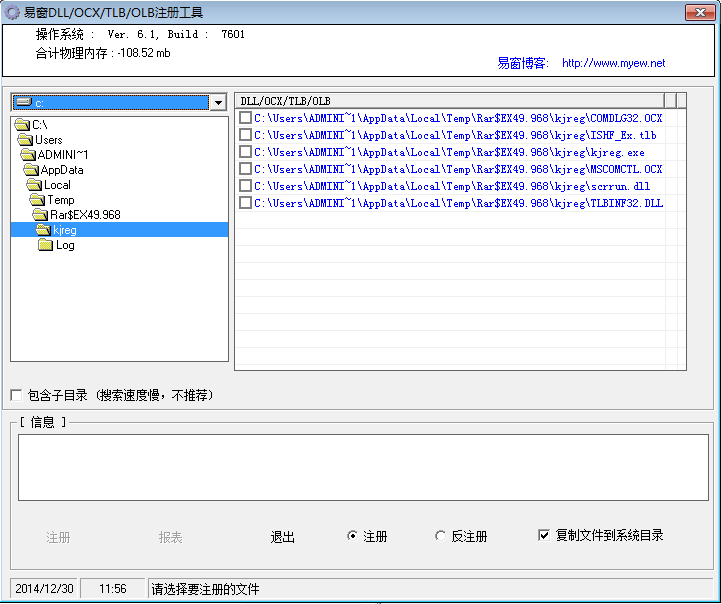721x604 pixels.
Task: Select the Log folder tree item label
Action: [x=65, y=245]
